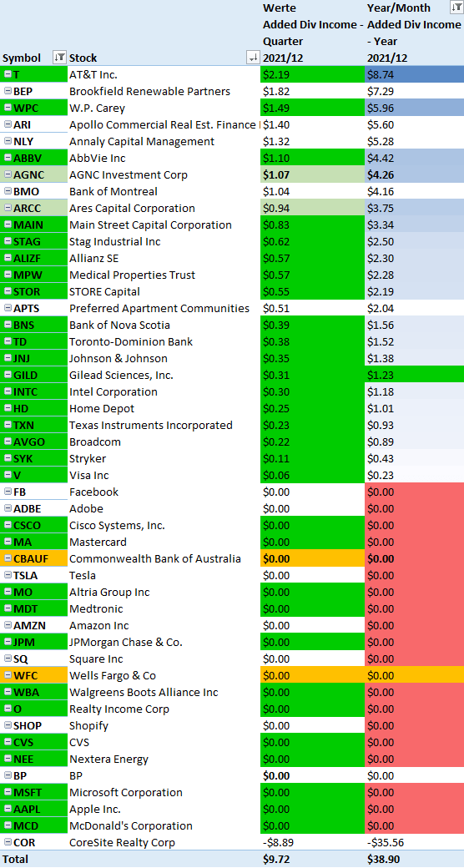The width and height of the screenshot is (464, 868).
Task: Collapse the INTC symbol row
Action: coord(8,391)
